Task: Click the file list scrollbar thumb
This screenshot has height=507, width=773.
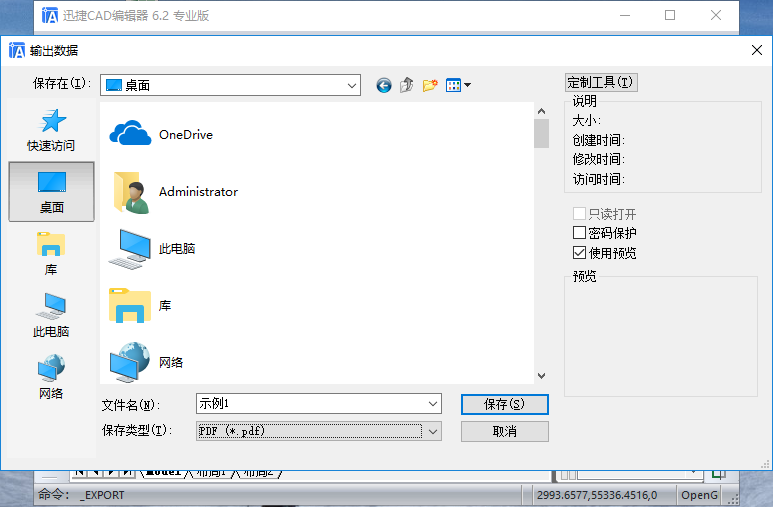Action: (541, 134)
